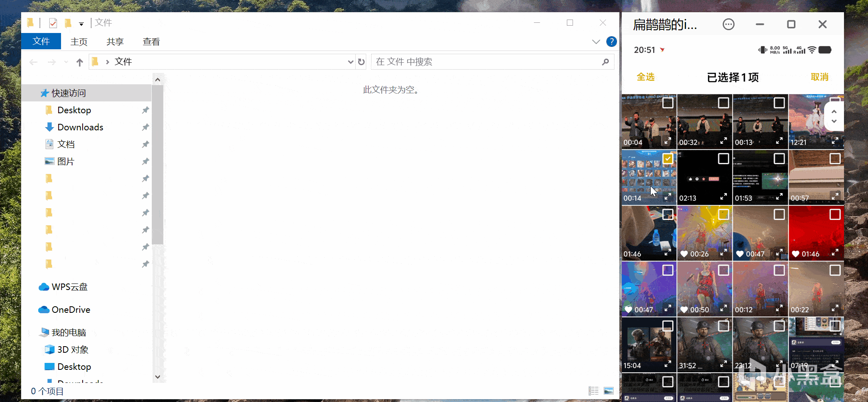The height and width of the screenshot is (402, 868).
Task: Click the navigation pane scroll down arrow
Action: tap(158, 377)
